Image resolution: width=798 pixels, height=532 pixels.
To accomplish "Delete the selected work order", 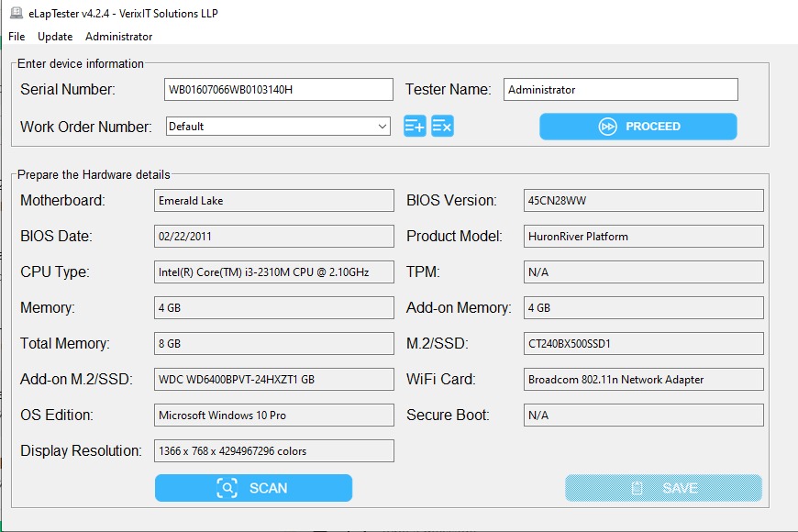I will [x=444, y=127].
